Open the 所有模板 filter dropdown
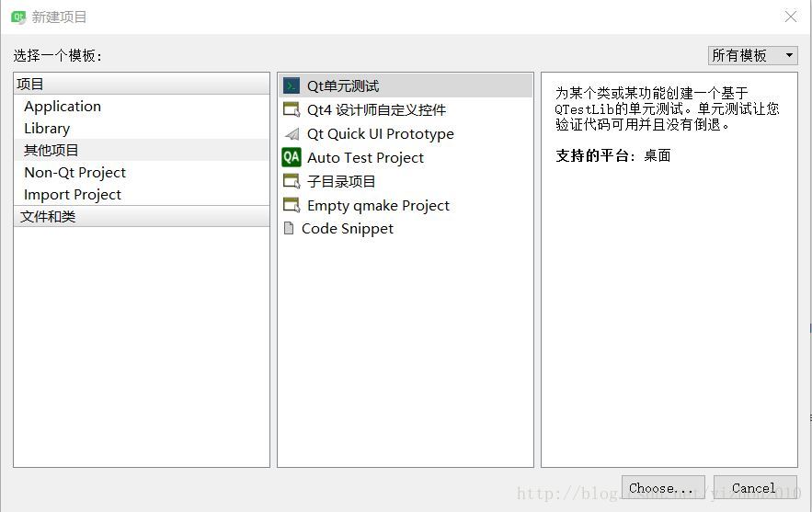Viewport: 812px width, 512px height. [x=752, y=55]
